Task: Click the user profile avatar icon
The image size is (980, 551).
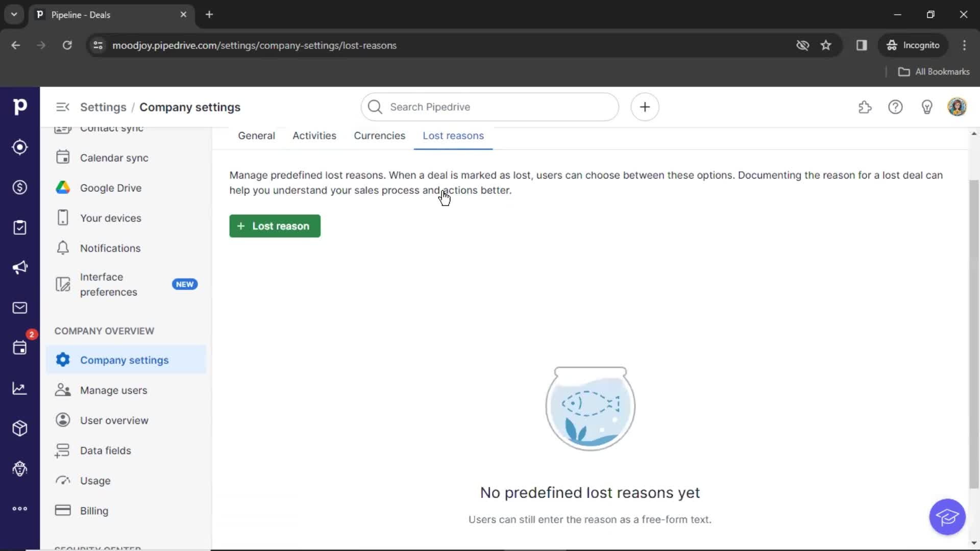Action: coord(957,106)
